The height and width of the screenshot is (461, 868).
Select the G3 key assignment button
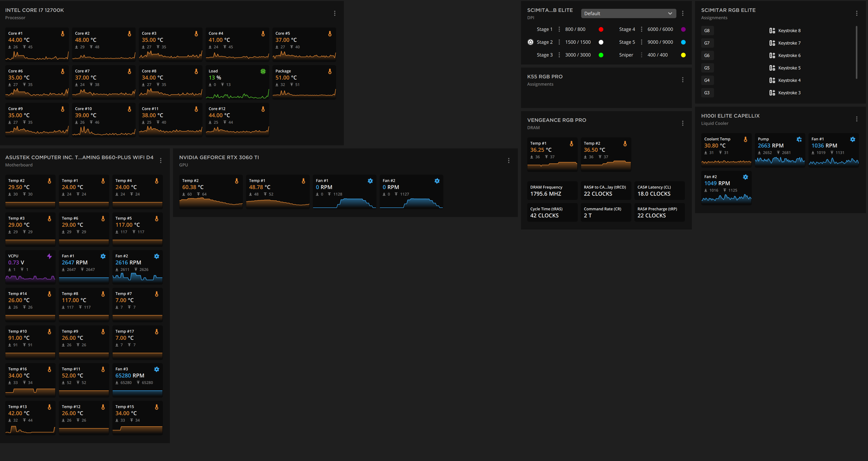point(707,93)
